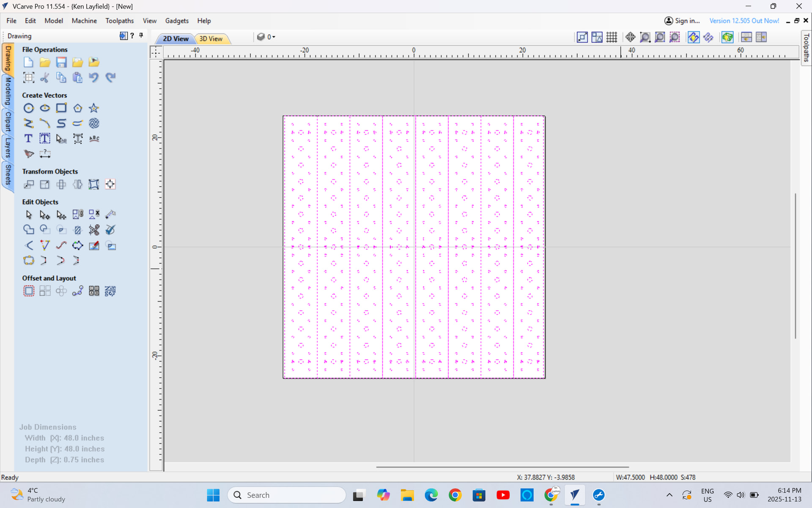Expand the collapsed Toolpaths side panel
Viewport: 812px width, 508px height.
[x=806, y=47]
